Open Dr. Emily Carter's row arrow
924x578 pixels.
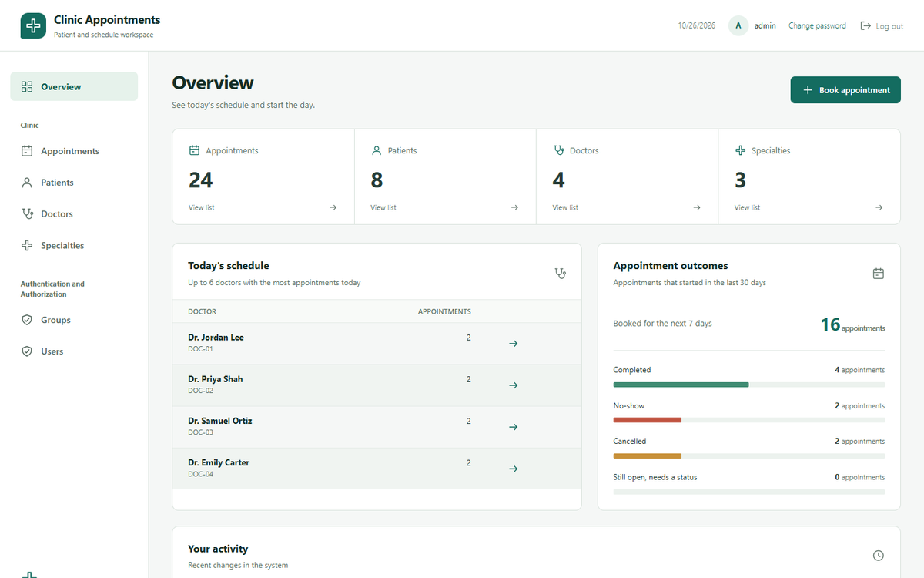pos(514,469)
